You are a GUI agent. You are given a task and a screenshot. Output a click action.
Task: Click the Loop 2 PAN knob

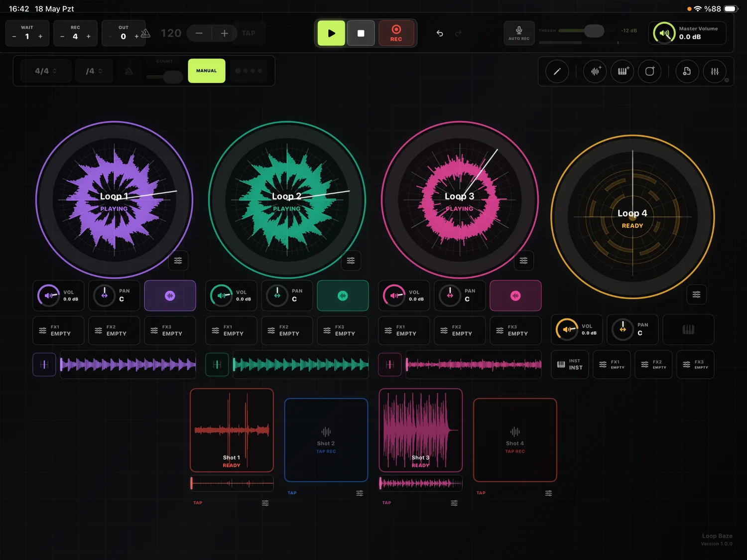click(277, 295)
